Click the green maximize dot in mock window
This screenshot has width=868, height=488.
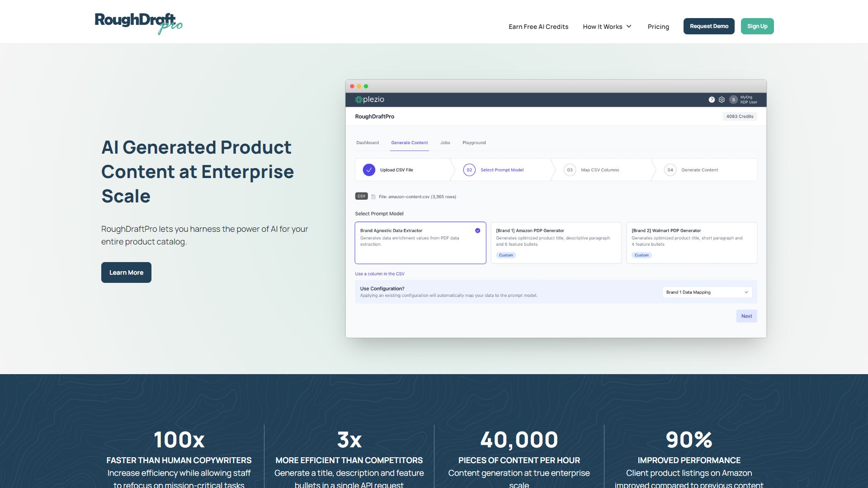(366, 86)
